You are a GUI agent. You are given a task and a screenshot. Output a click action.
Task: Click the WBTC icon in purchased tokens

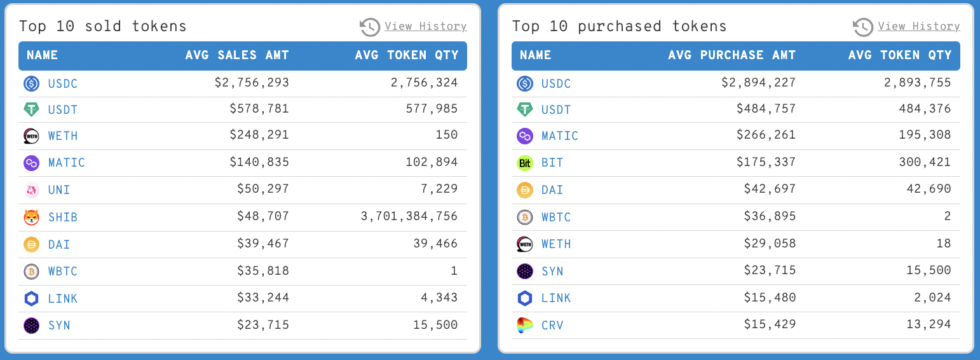[524, 218]
